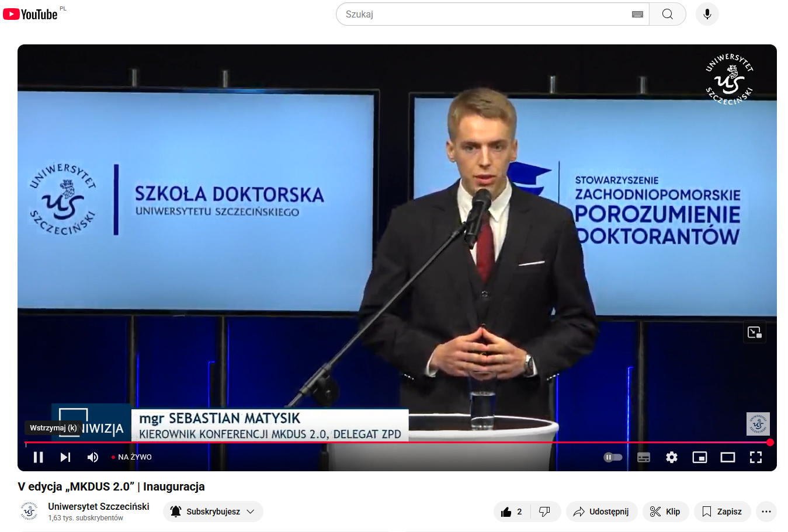Image resolution: width=788 pixels, height=532 pixels.
Task: Dislike the video with thumbs down
Action: (x=544, y=512)
